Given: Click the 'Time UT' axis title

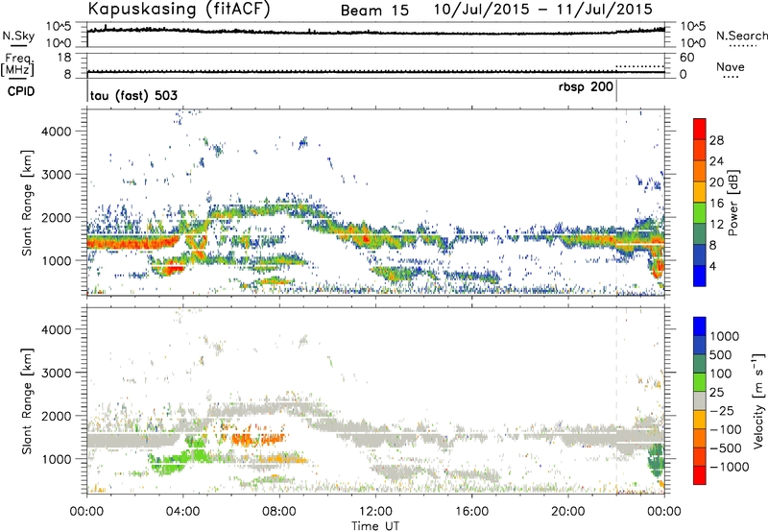Looking at the screenshot, I should tap(375, 525).
